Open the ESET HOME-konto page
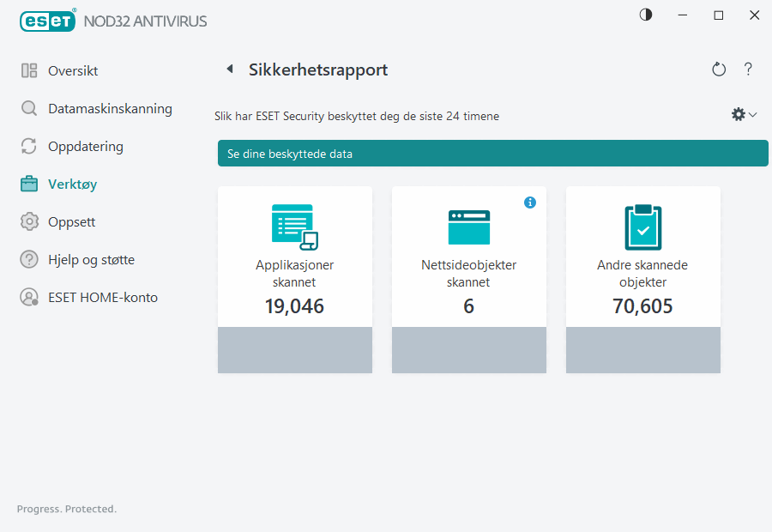 [103, 297]
